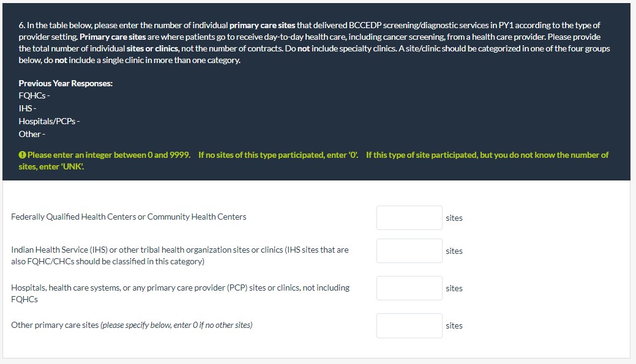The image size is (636, 364).
Task: Click the 'Other primary care sites' label
Action: pos(132,325)
